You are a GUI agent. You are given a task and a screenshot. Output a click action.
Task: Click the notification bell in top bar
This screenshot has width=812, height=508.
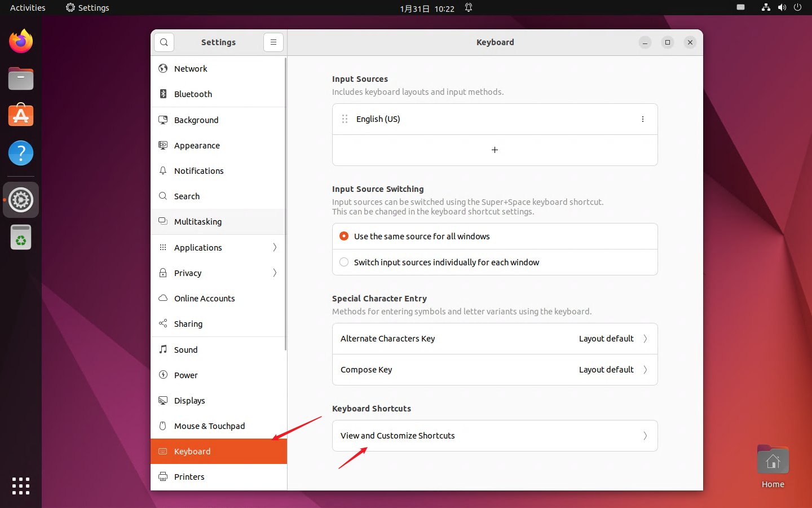click(x=469, y=8)
